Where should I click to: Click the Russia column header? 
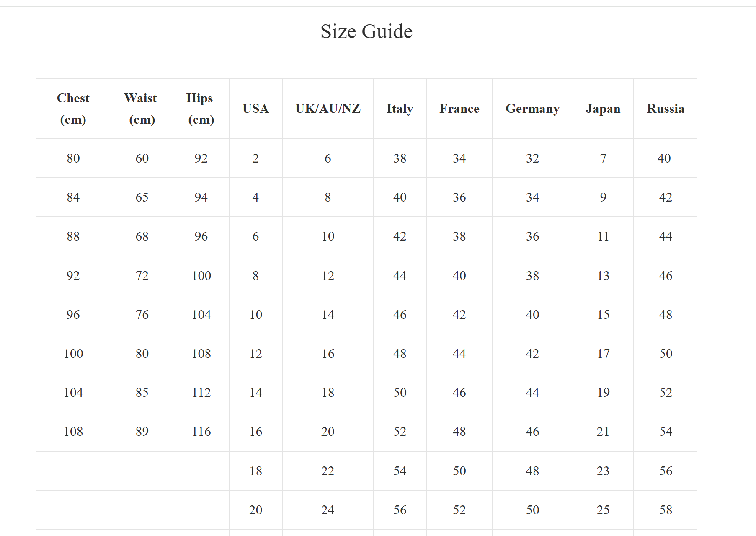tap(666, 109)
